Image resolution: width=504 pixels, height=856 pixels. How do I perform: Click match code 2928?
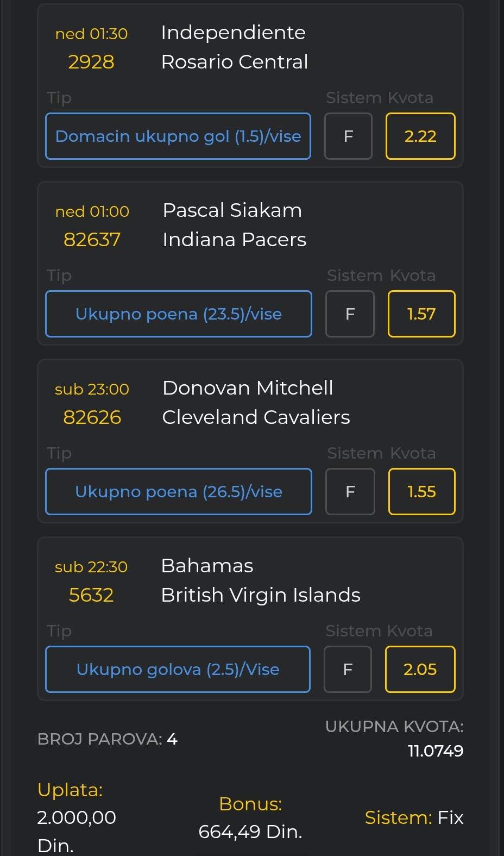[91, 62]
